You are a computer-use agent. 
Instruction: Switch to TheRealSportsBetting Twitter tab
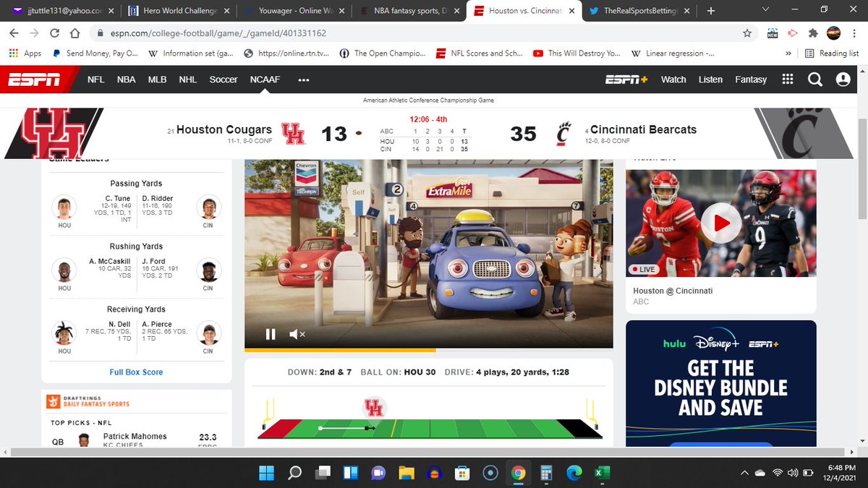(x=640, y=11)
